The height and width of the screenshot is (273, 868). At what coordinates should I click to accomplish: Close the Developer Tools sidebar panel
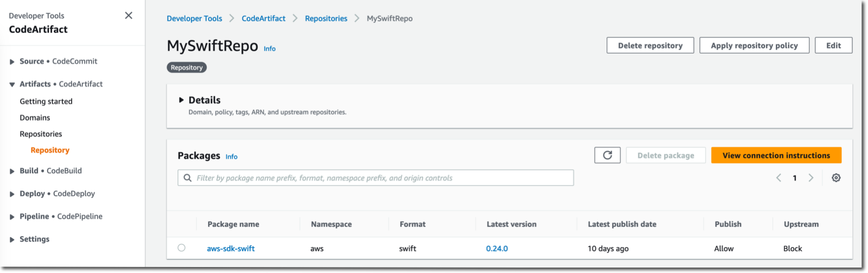129,16
